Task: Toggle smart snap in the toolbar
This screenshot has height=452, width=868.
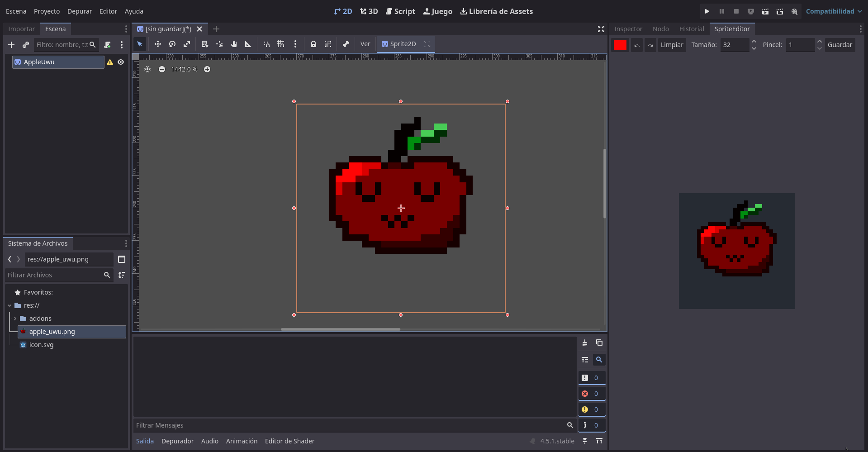Action: tap(267, 44)
